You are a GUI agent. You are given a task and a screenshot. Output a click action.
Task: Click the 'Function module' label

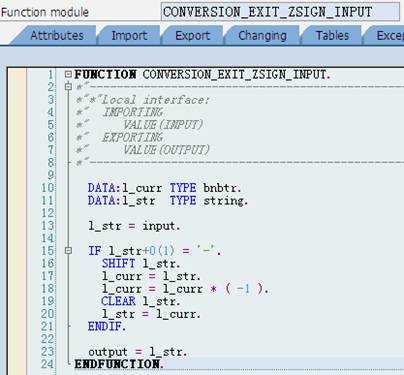click(45, 12)
